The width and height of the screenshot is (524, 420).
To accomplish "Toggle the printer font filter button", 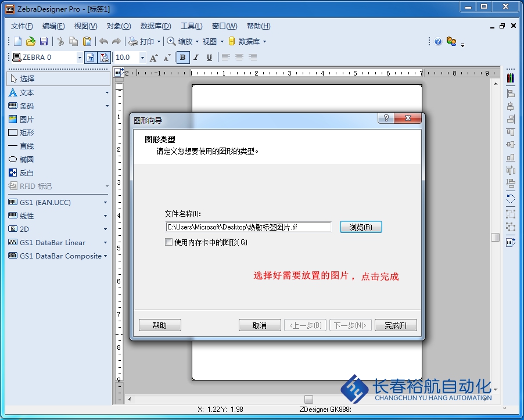I will click(x=104, y=58).
